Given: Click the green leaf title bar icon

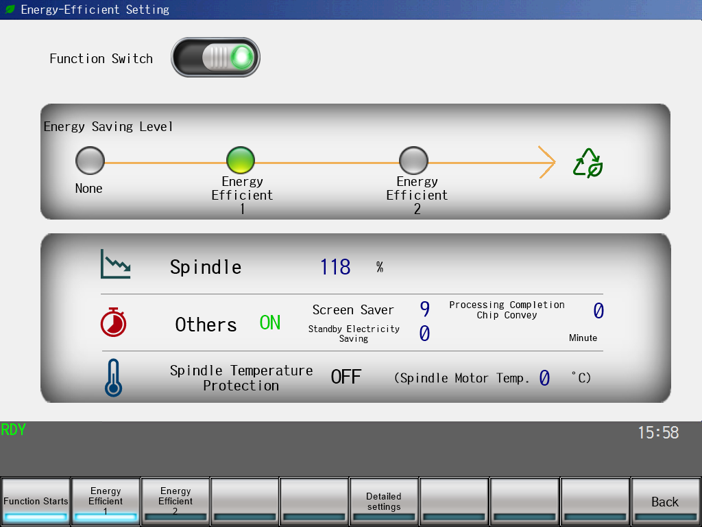Looking at the screenshot, I should [x=9, y=9].
